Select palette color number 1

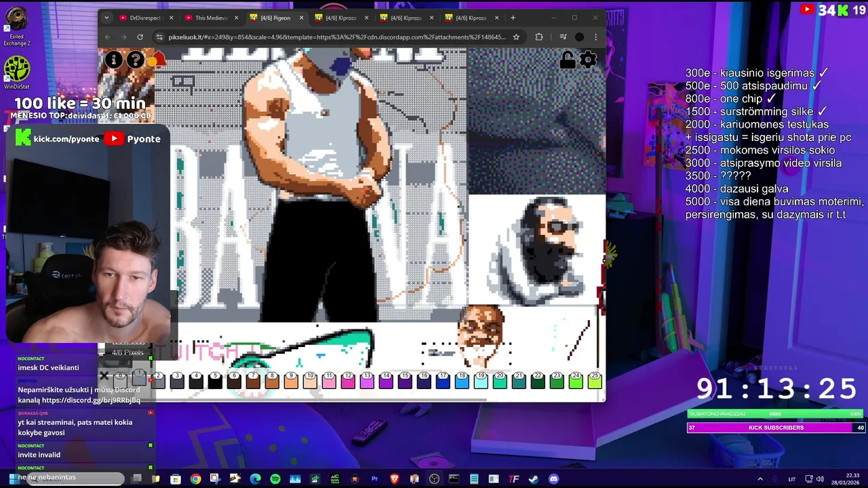point(139,378)
